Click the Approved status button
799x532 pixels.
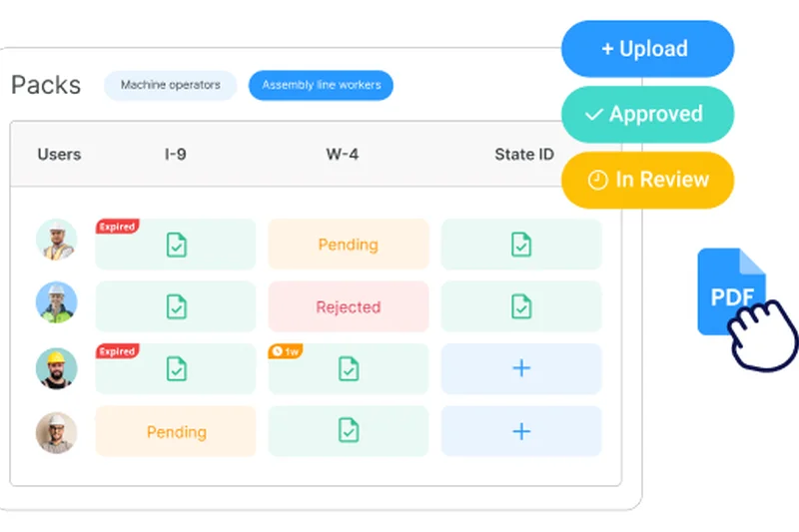647,115
